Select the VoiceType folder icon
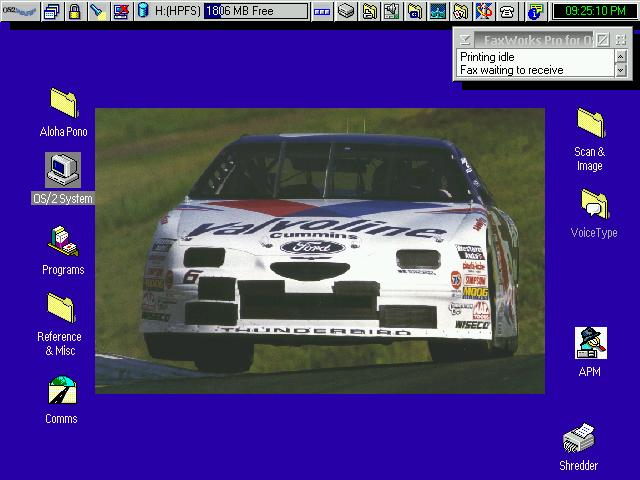The image size is (640, 480). coord(595,204)
